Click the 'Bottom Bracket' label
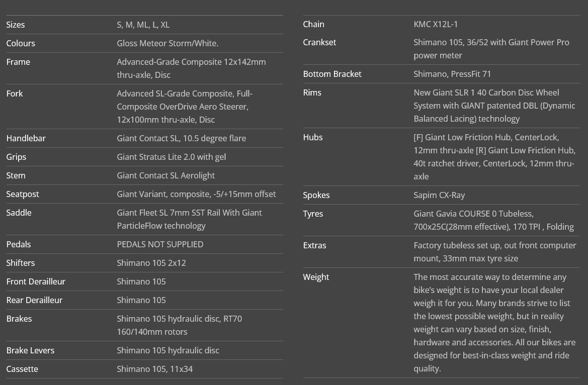This screenshot has width=588, height=385. [x=332, y=74]
